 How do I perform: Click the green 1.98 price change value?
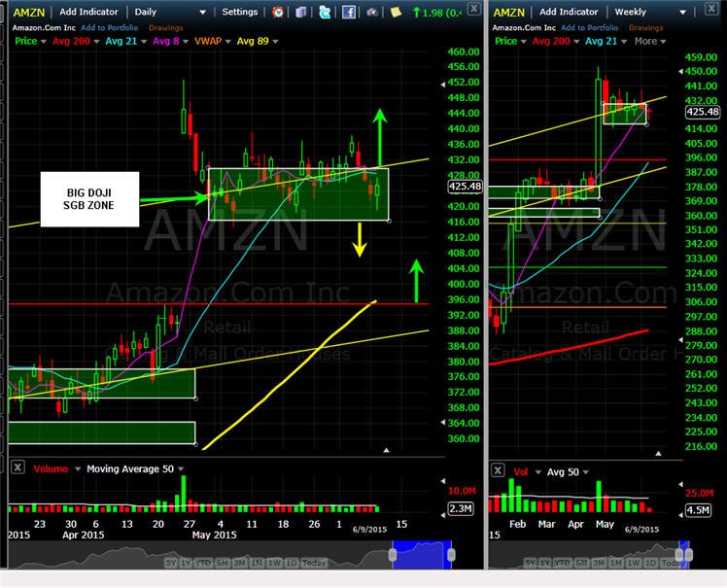pos(437,13)
